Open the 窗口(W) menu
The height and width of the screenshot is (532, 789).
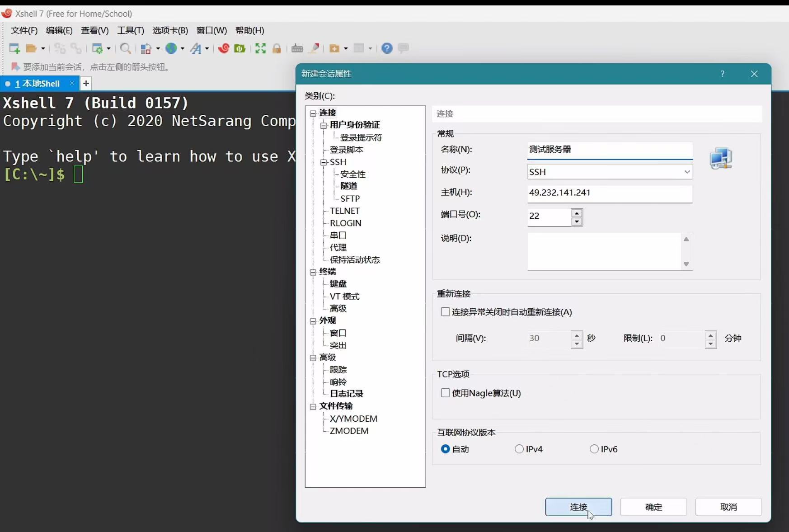tap(211, 30)
